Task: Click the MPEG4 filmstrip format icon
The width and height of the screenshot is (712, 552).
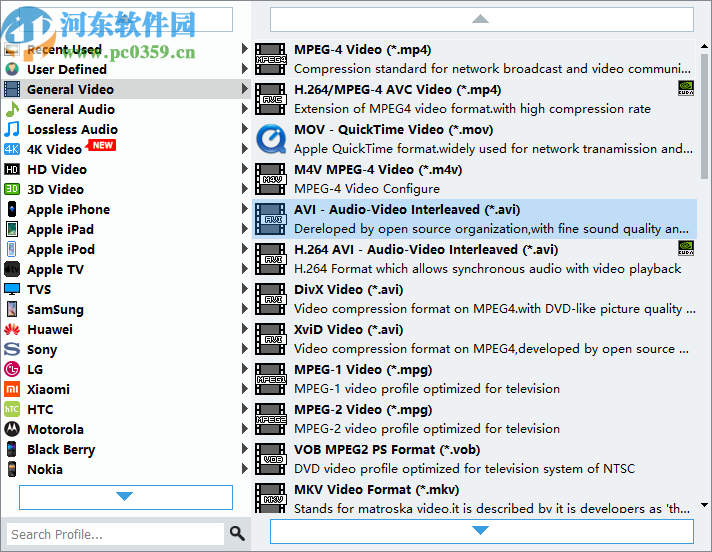Action: click(271, 59)
